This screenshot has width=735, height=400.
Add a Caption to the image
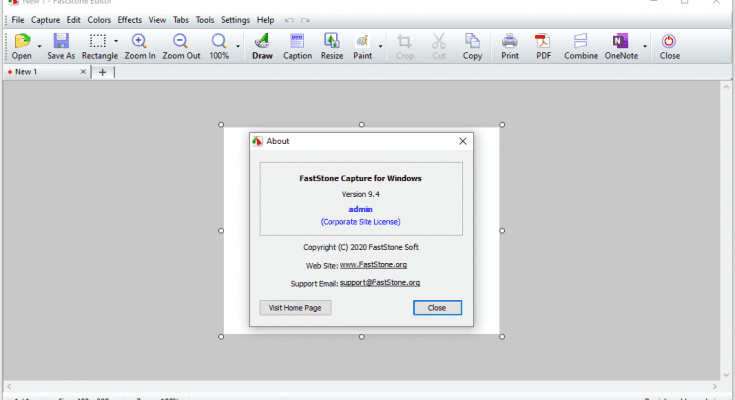click(x=297, y=46)
